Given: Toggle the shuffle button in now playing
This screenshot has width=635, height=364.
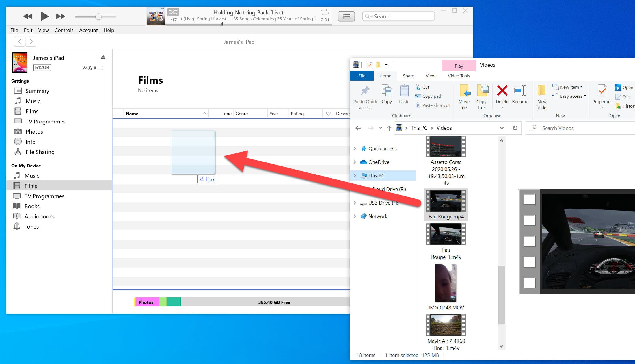Looking at the screenshot, I should coord(173,12).
